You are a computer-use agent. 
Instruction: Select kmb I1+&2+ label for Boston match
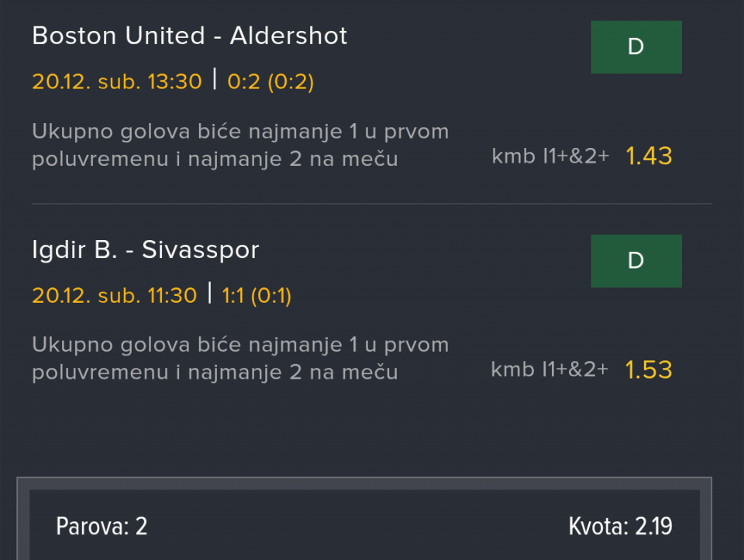point(550,156)
